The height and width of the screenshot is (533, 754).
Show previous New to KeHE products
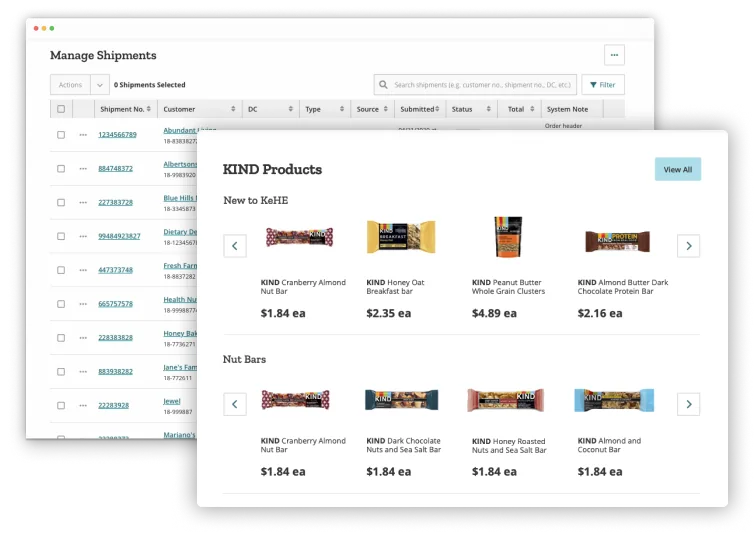[235, 246]
